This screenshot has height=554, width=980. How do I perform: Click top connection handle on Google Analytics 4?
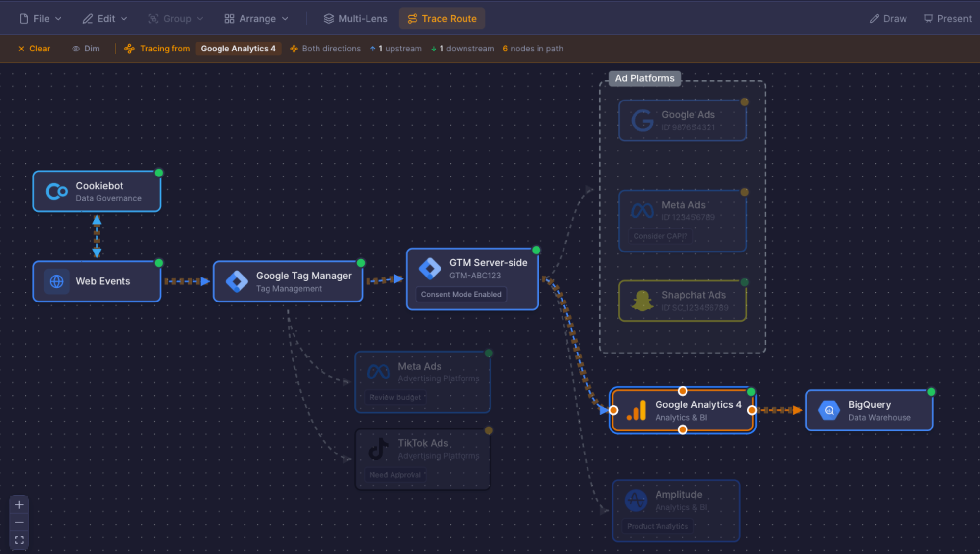[x=682, y=391]
